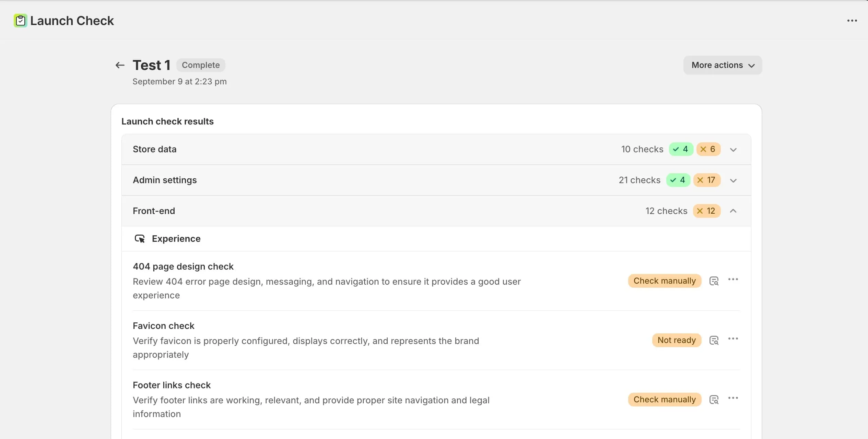Click the green 4 passed badge in Store data
This screenshot has height=439, width=868.
(x=681, y=149)
